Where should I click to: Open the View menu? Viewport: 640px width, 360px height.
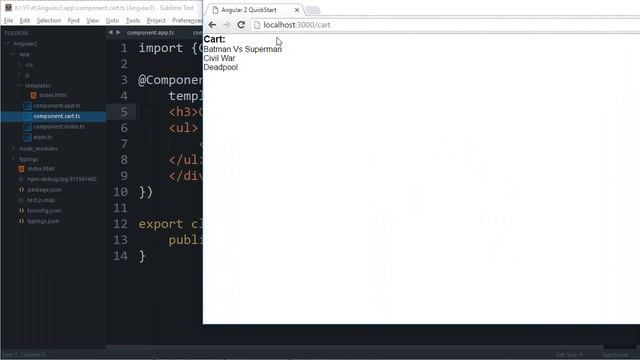coord(93,20)
